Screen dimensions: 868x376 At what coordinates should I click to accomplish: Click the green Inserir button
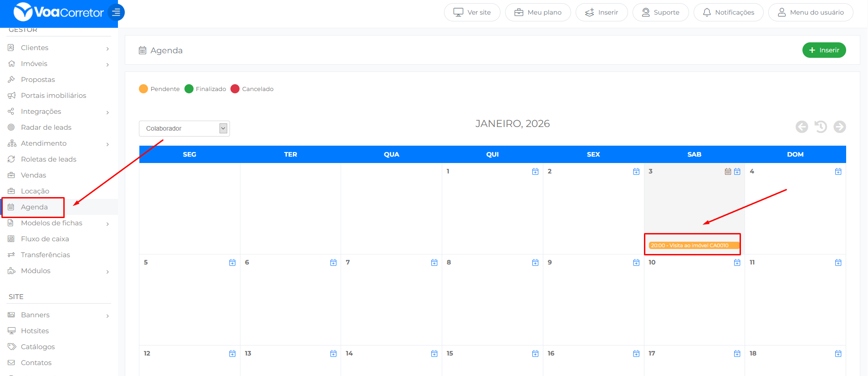824,50
